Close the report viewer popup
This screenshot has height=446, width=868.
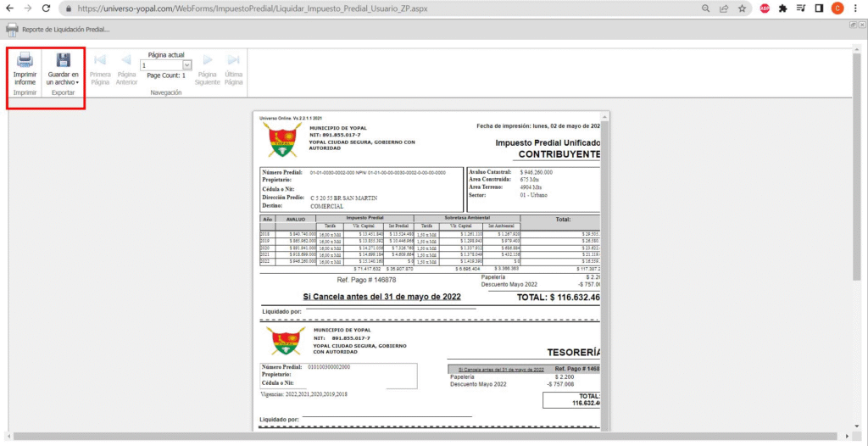862,25
